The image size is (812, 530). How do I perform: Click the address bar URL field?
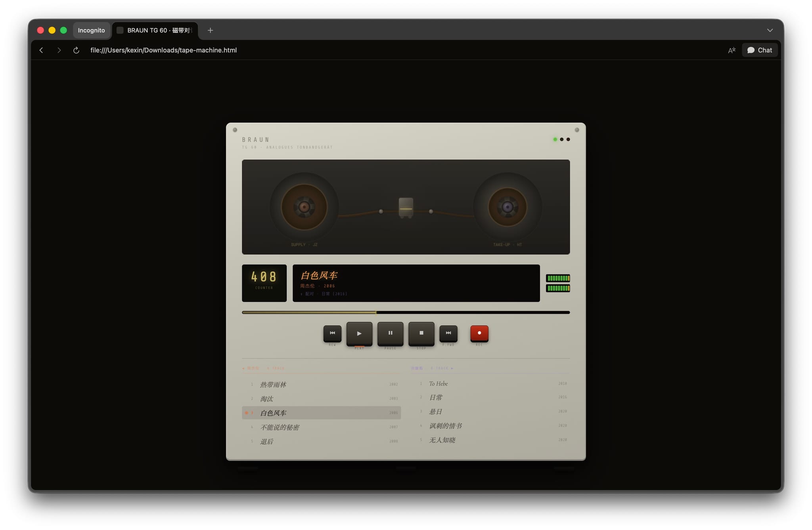tap(163, 50)
